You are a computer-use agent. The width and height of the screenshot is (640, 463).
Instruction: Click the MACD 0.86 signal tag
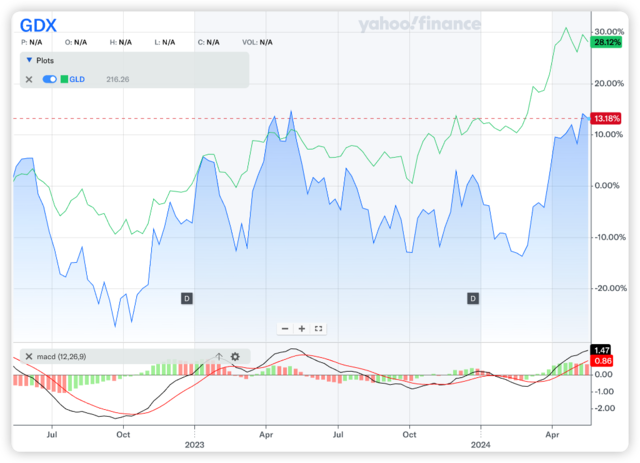click(601, 360)
